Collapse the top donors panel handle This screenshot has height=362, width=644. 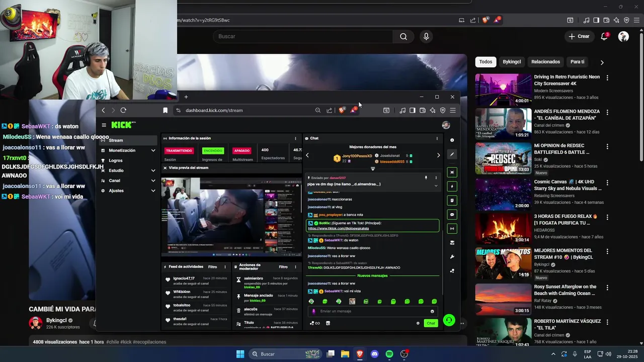click(373, 169)
